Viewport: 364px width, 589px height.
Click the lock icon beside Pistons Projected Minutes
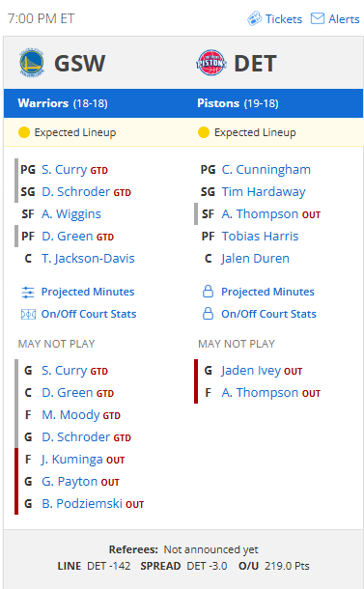208,292
